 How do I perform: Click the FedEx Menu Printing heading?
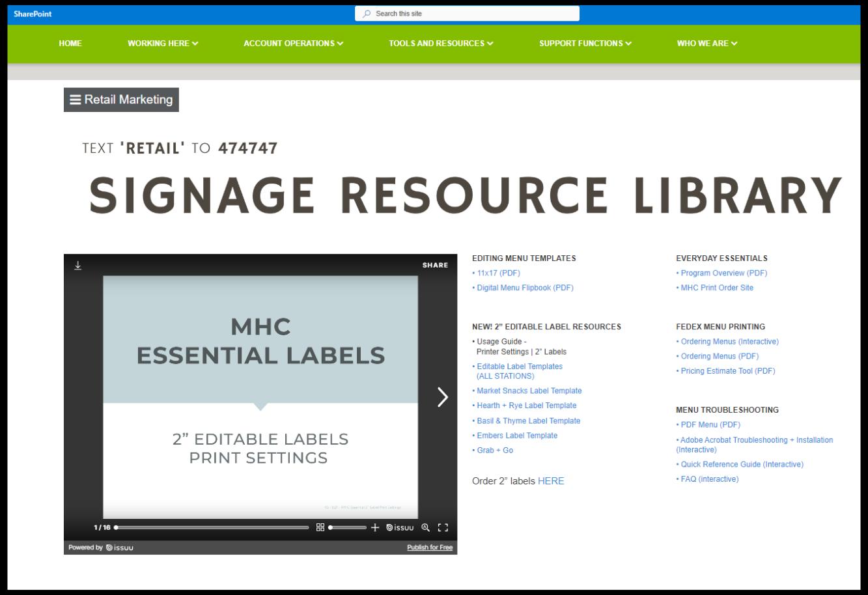[x=721, y=327]
